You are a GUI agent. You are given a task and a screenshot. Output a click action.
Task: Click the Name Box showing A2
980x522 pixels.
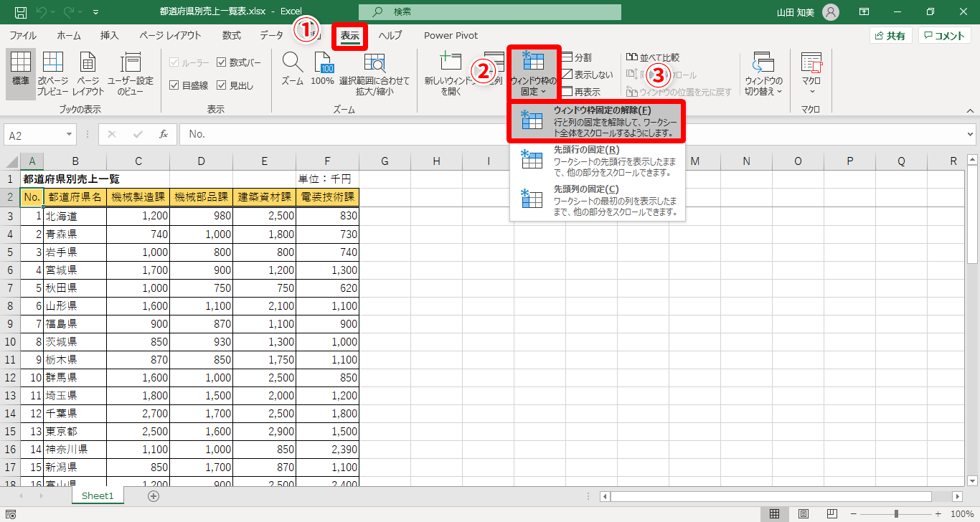34,135
